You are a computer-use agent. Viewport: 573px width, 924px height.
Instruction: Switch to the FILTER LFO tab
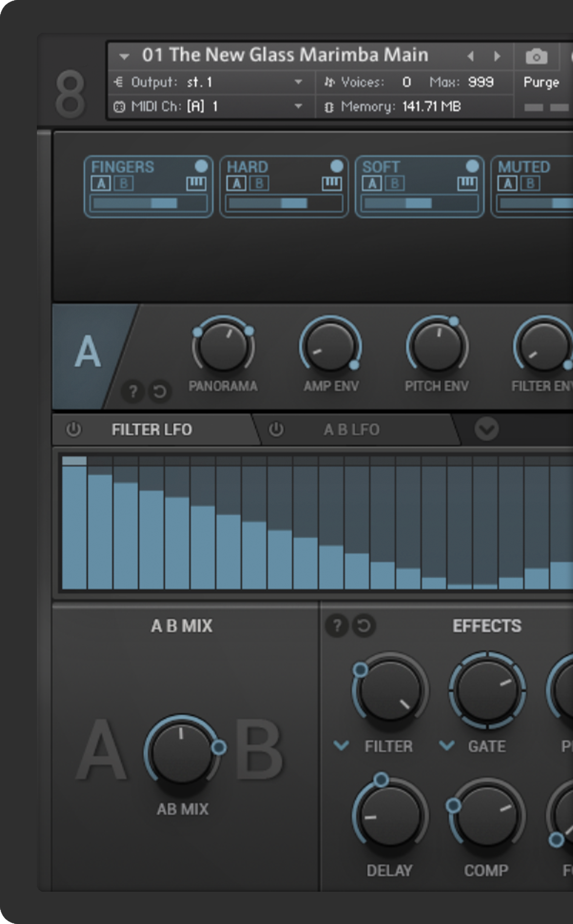152,430
